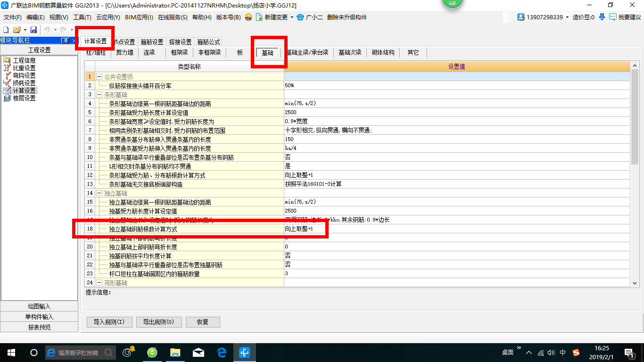Switch to the 节点设置 tab
Screen dimensions: 644x362
(124, 42)
